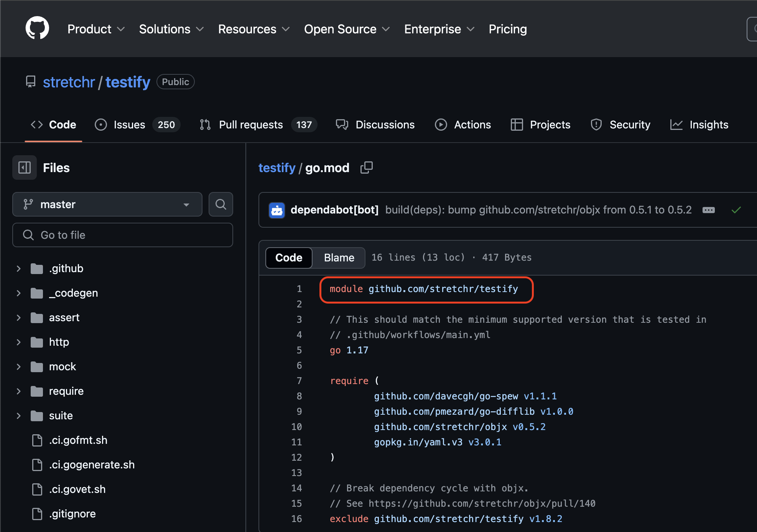Open the Actions tab

tap(463, 125)
